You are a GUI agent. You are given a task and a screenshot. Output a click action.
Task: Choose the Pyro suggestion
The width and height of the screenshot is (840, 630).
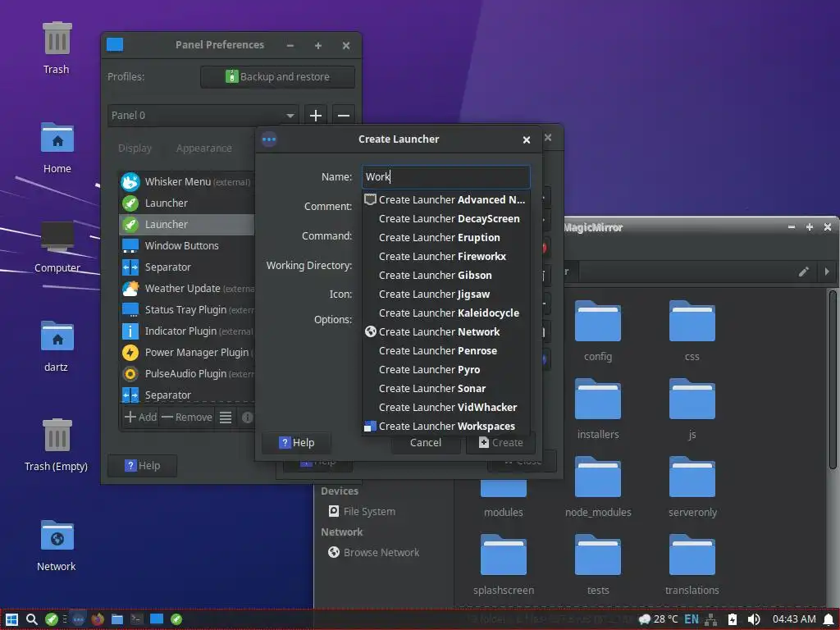point(445,370)
